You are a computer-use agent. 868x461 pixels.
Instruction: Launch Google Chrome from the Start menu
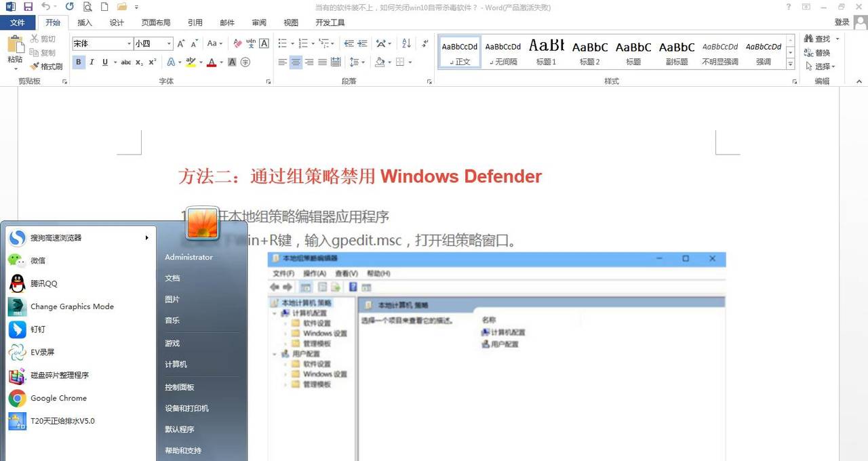[x=58, y=398]
